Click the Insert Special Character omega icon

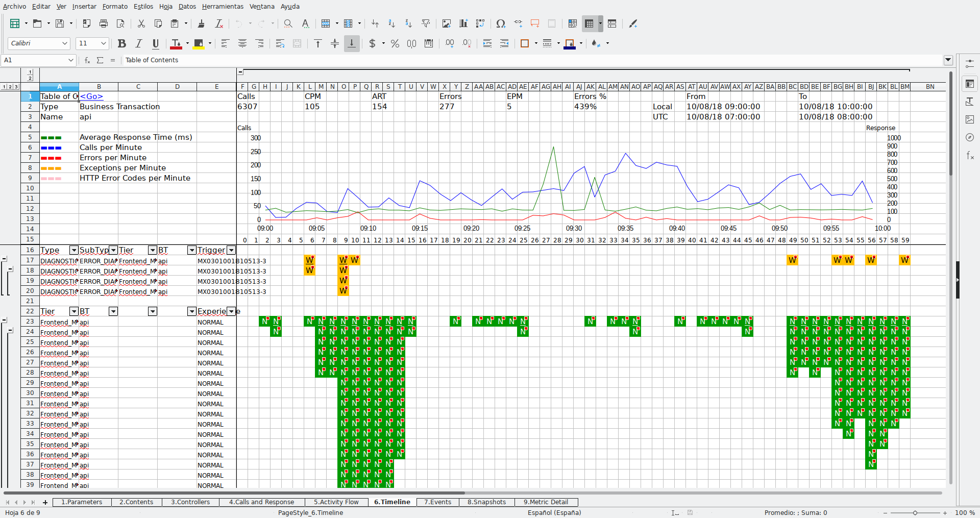tap(501, 23)
